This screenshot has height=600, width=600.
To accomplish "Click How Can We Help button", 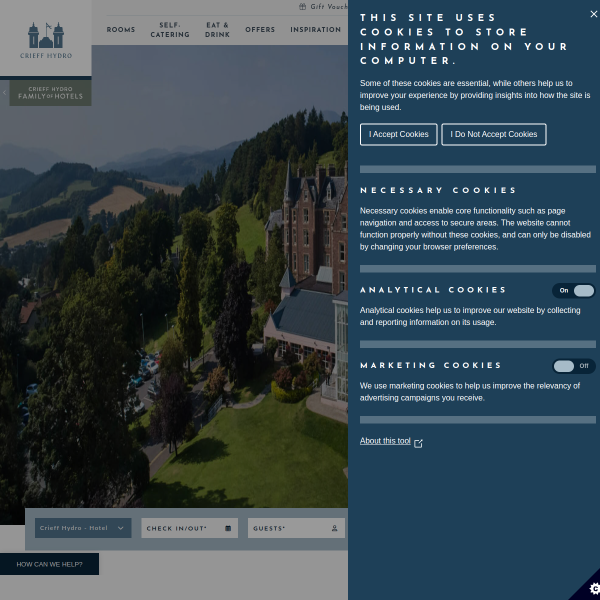I will pyautogui.click(x=49, y=564).
